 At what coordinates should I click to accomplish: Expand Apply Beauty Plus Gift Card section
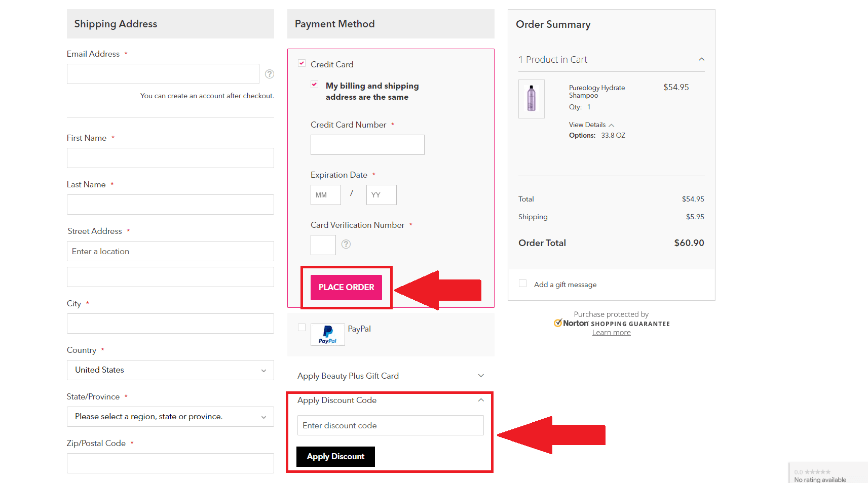481,376
